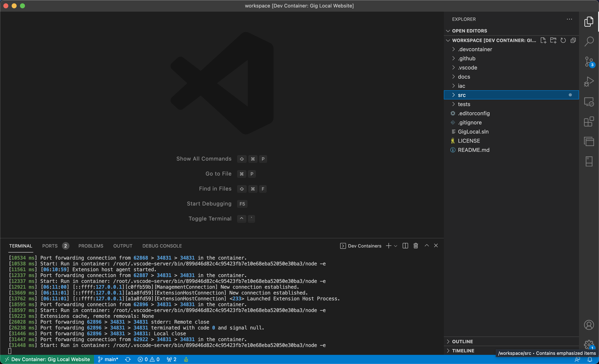This screenshot has width=599, height=364.
Task: Split the terminal panel
Action: tap(405, 246)
